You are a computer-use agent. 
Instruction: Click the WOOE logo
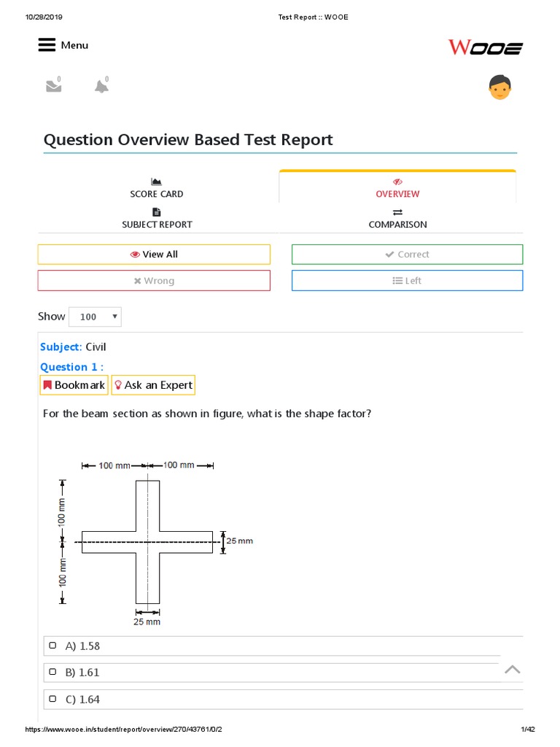(x=485, y=48)
